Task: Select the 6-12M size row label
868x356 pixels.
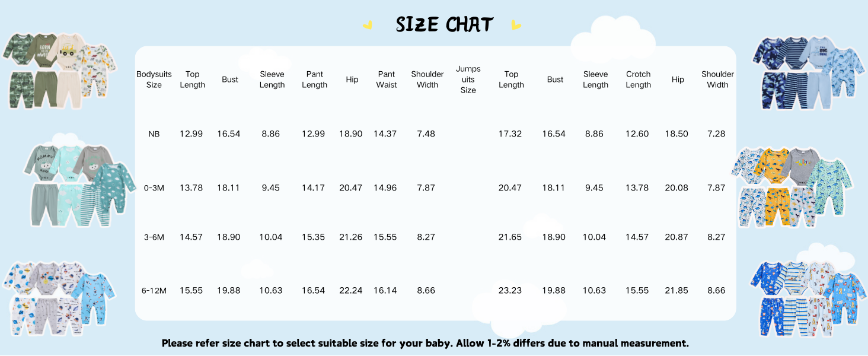Action: [154, 290]
